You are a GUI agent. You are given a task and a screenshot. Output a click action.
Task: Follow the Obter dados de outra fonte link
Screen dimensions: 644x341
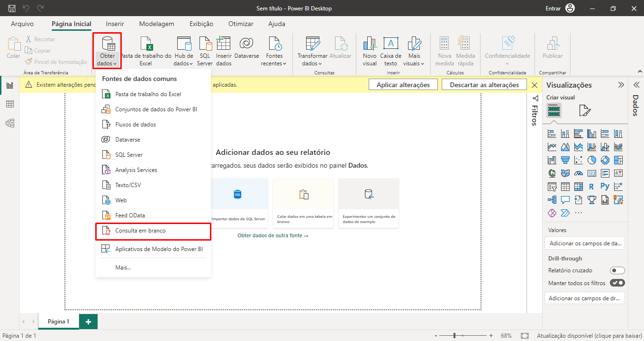(273, 235)
